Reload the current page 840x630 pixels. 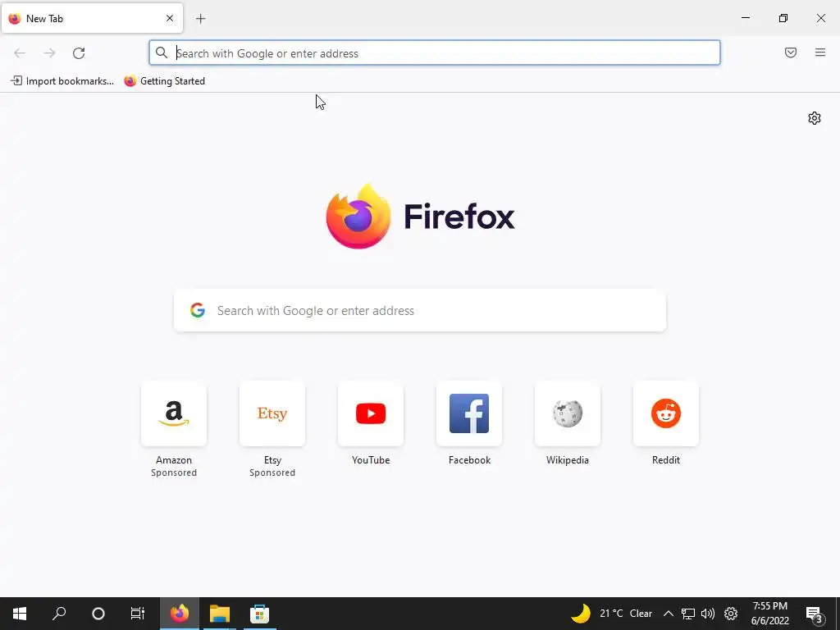click(x=79, y=53)
